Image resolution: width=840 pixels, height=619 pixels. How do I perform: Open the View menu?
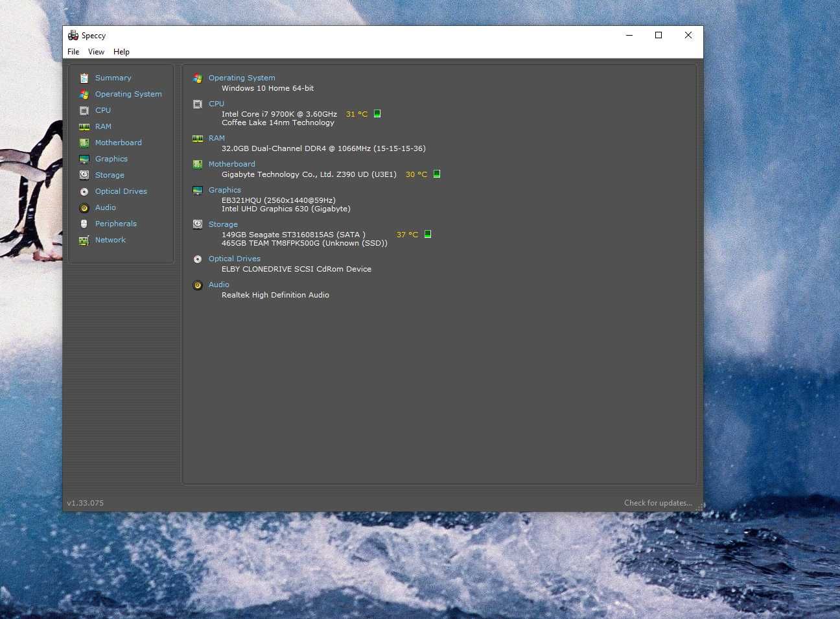[96, 52]
